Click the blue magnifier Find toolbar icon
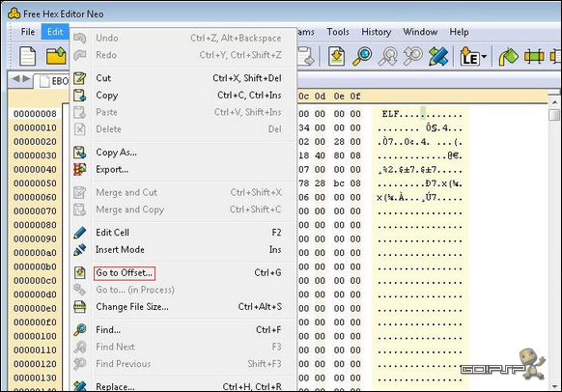The height and width of the screenshot is (392, 562). 362,57
